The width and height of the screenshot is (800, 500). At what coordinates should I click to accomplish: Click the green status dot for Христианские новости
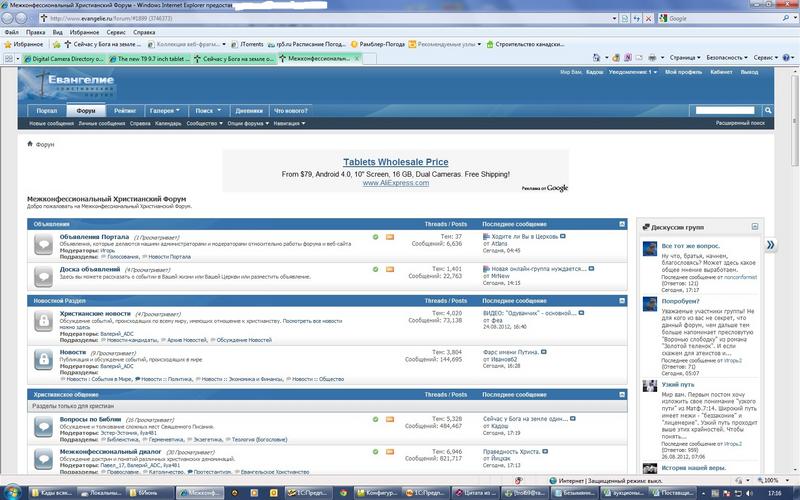click(x=375, y=314)
